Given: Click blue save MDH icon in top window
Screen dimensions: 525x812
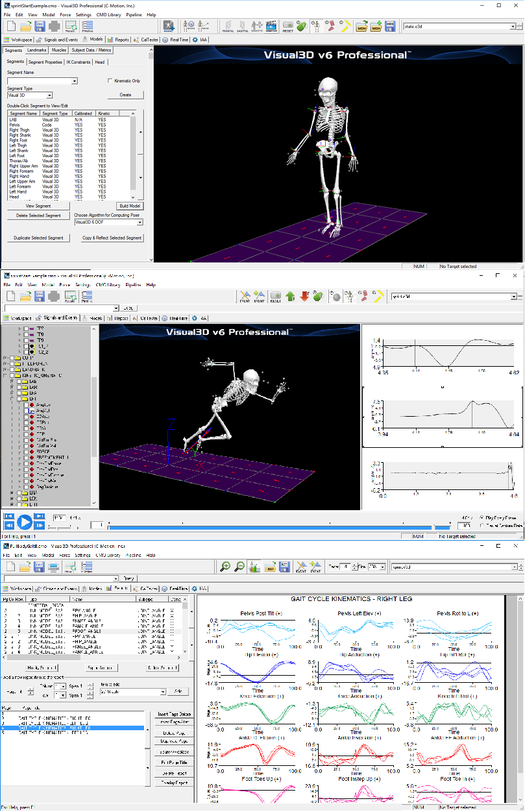Looking at the screenshot, I should 390,26.
